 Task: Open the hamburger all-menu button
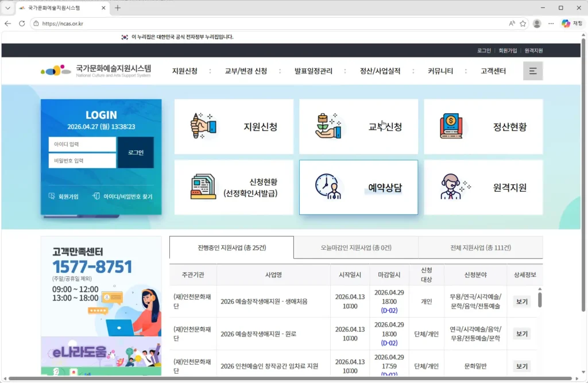pyautogui.click(x=532, y=71)
